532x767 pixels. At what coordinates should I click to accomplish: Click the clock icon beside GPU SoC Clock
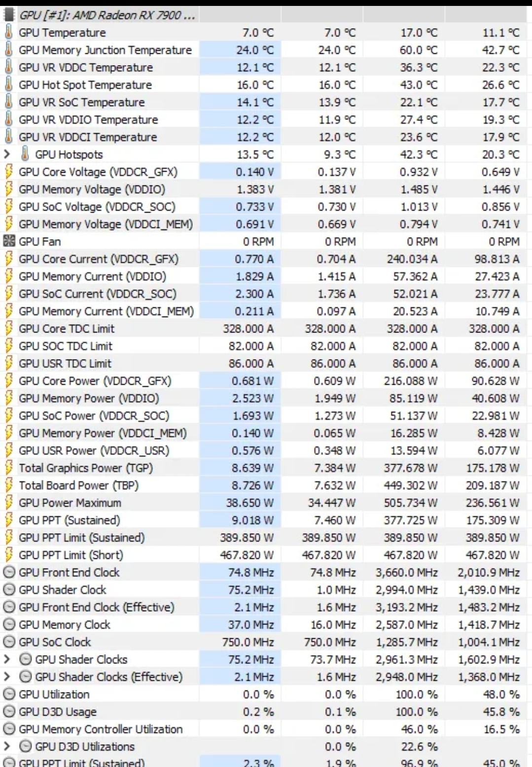9,642
